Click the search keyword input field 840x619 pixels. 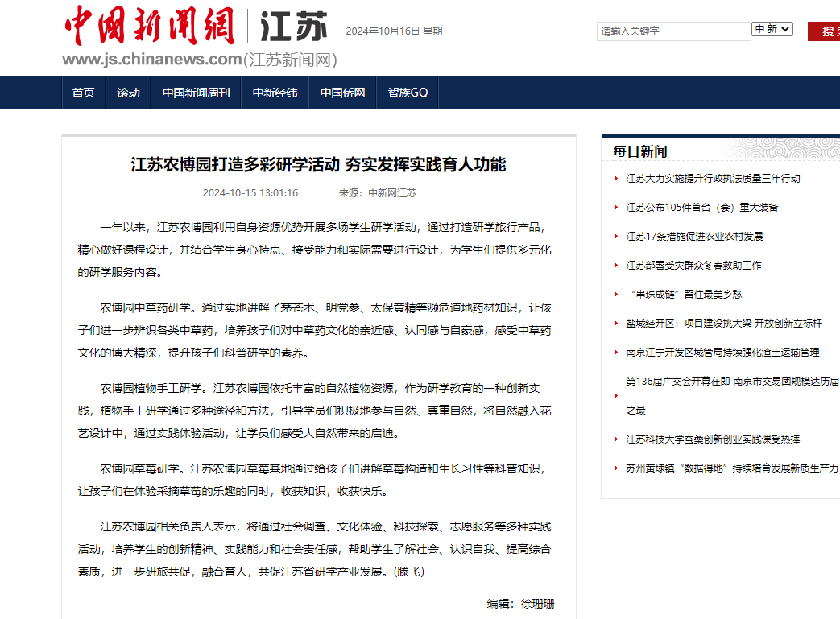(674, 31)
